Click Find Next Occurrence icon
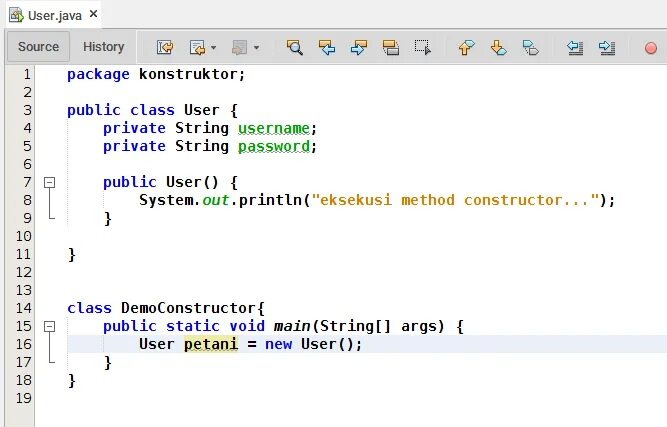Image resolution: width=667 pixels, height=427 pixels. tap(359, 47)
